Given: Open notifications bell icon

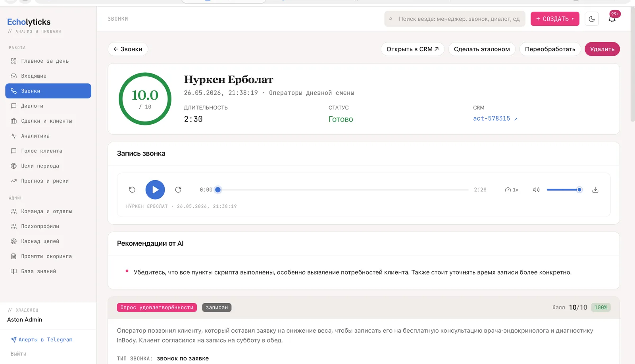Looking at the screenshot, I should (x=612, y=19).
